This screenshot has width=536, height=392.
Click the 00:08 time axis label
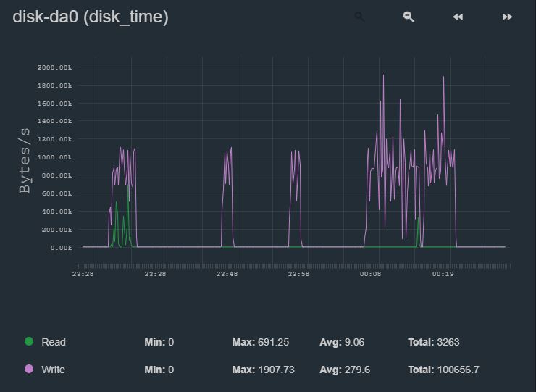[x=371, y=275]
